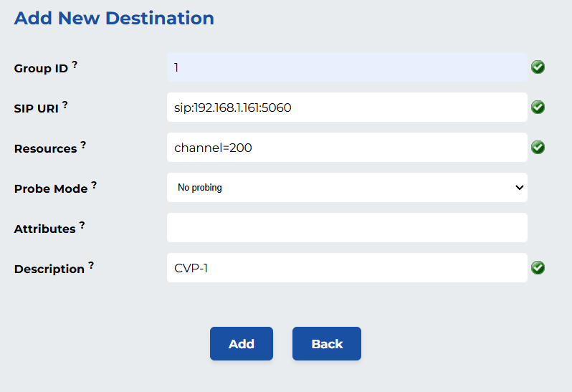Focus the Group ID input containing 1
The width and height of the screenshot is (572, 392).
pos(347,67)
